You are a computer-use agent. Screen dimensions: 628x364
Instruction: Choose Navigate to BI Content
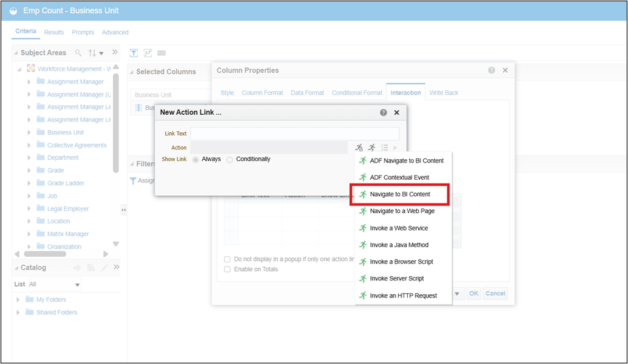click(x=400, y=194)
